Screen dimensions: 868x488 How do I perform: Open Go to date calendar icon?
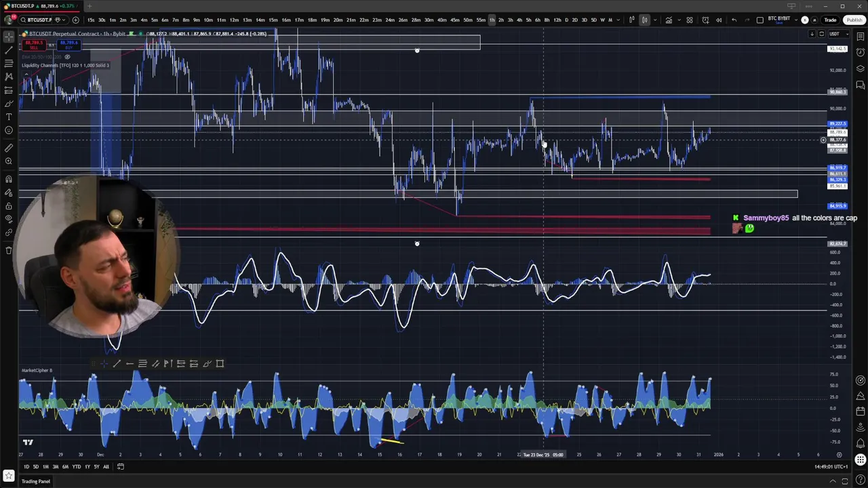point(121,466)
